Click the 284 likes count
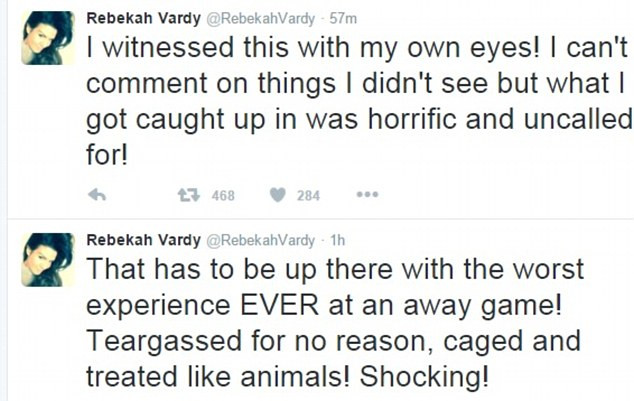Image resolution: width=634 pixels, height=401 pixels. pyautogui.click(x=308, y=196)
